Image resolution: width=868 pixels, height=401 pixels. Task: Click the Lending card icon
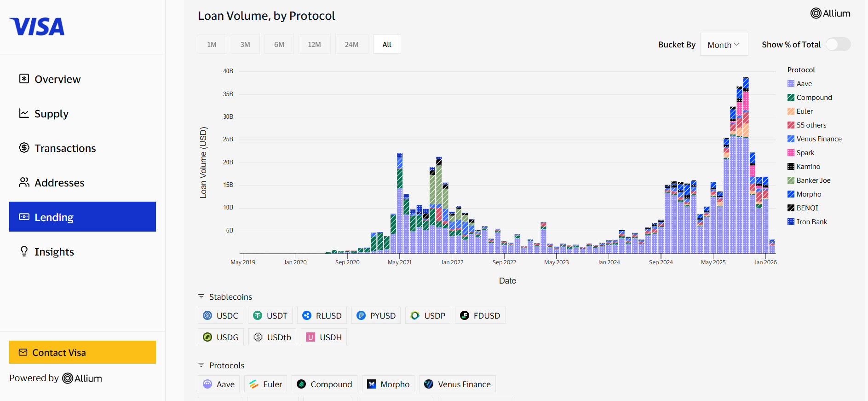coord(23,216)
